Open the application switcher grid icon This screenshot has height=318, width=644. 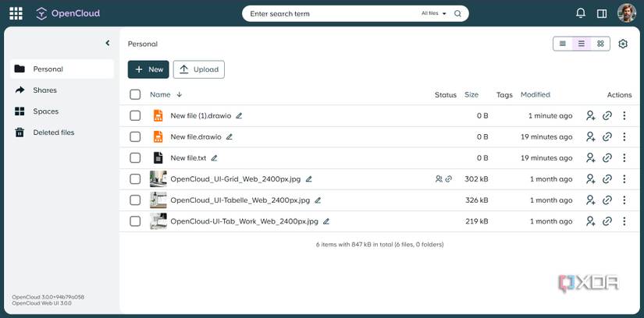tap(16, 13)
